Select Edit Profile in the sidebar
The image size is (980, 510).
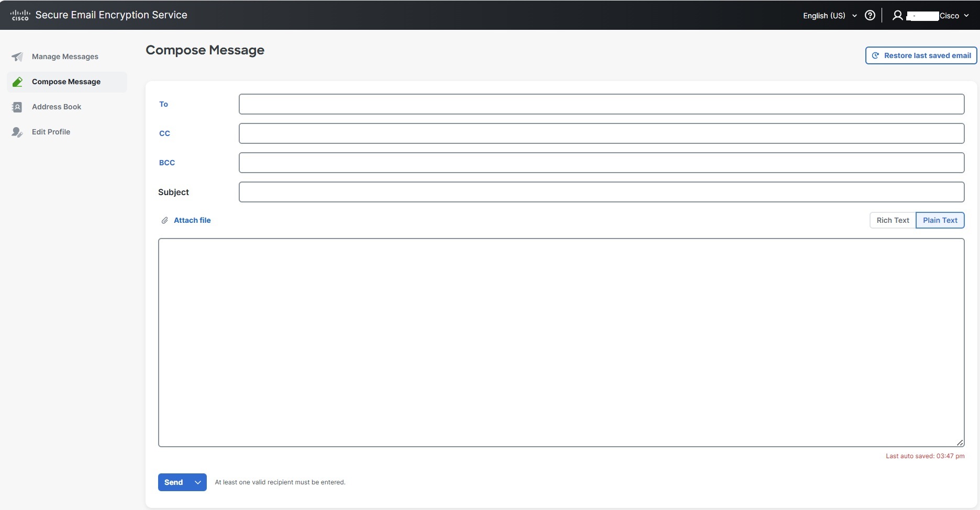tap(51, 132)
